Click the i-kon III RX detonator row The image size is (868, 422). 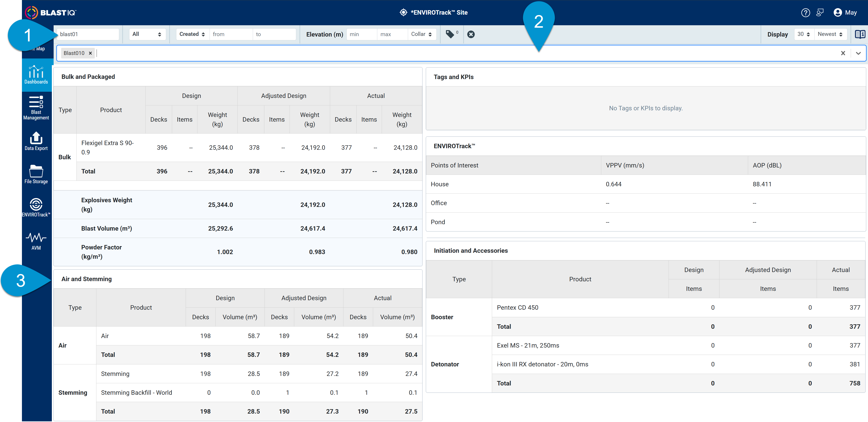tap(678, 364)
